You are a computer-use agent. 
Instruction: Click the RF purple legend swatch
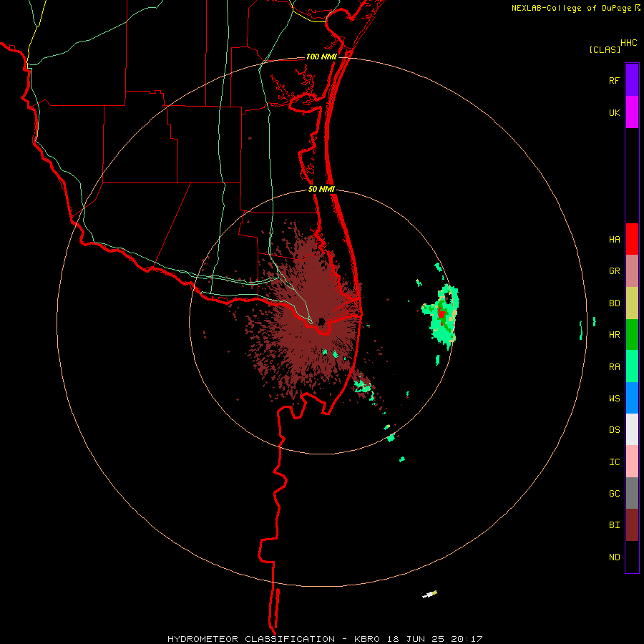[x=632, y=80]
